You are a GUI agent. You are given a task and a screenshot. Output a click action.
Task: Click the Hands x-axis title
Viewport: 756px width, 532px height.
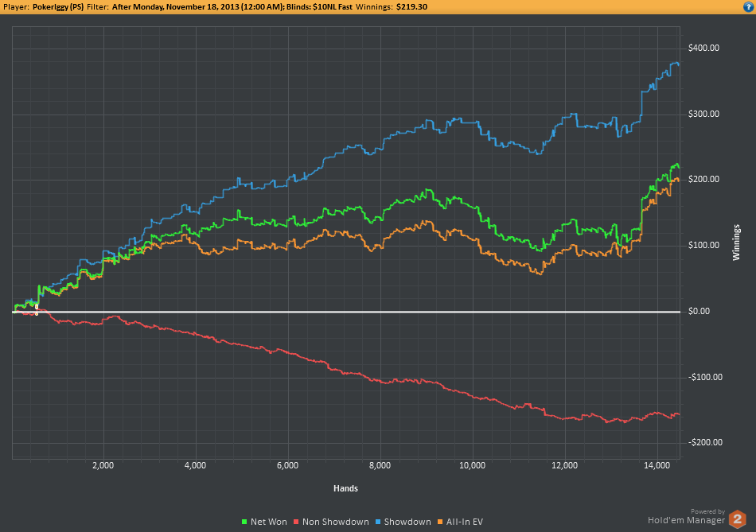tap(345, 487)
